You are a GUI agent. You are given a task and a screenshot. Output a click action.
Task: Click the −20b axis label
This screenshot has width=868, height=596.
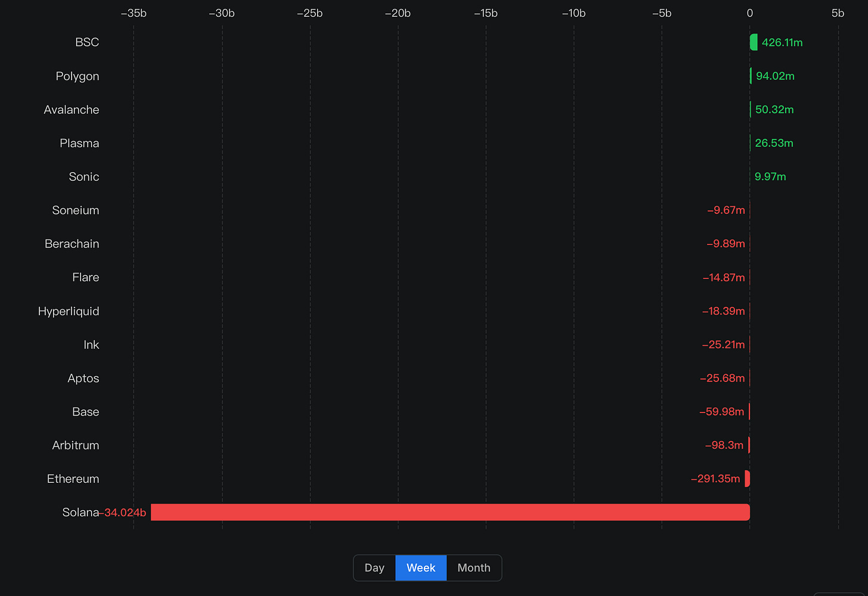(x=398, y=13)
